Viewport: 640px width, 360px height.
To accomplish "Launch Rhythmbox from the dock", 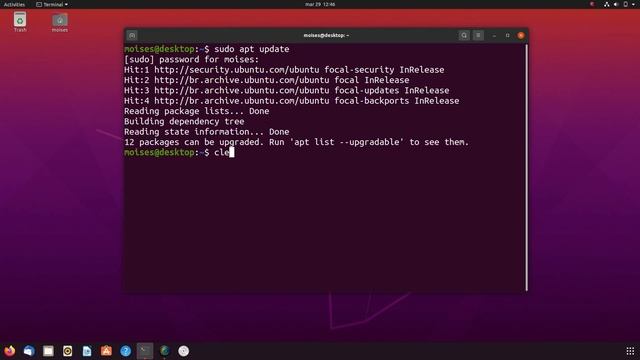I will 67,351.
